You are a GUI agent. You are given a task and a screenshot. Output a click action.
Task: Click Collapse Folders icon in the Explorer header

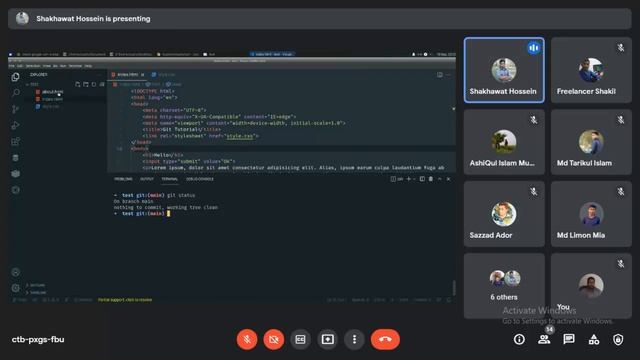coord(102,84)
